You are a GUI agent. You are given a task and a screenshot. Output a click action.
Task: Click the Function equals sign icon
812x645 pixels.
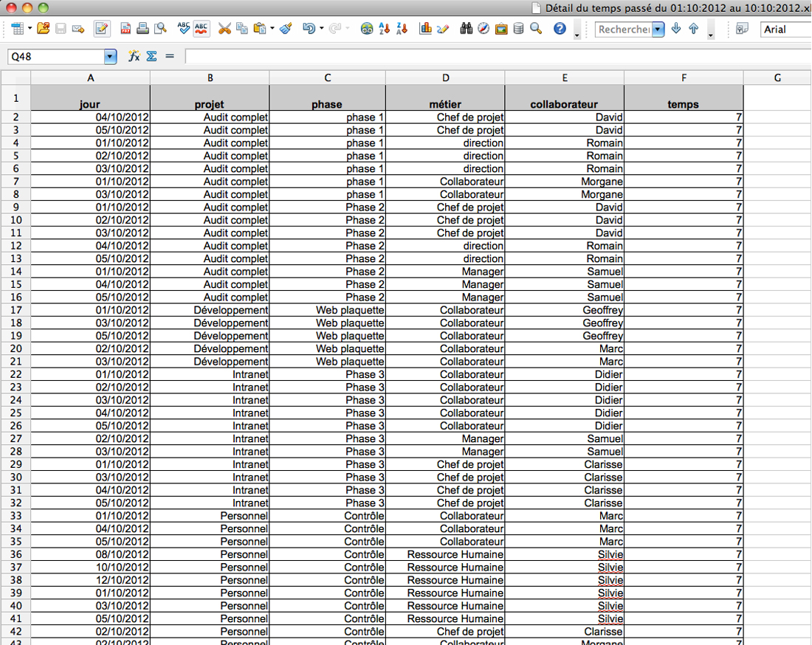click(x=169, y=56)
